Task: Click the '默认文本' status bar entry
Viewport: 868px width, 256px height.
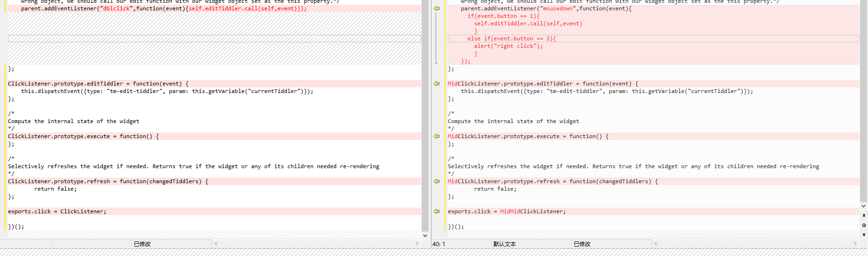Action: point(505,244)
